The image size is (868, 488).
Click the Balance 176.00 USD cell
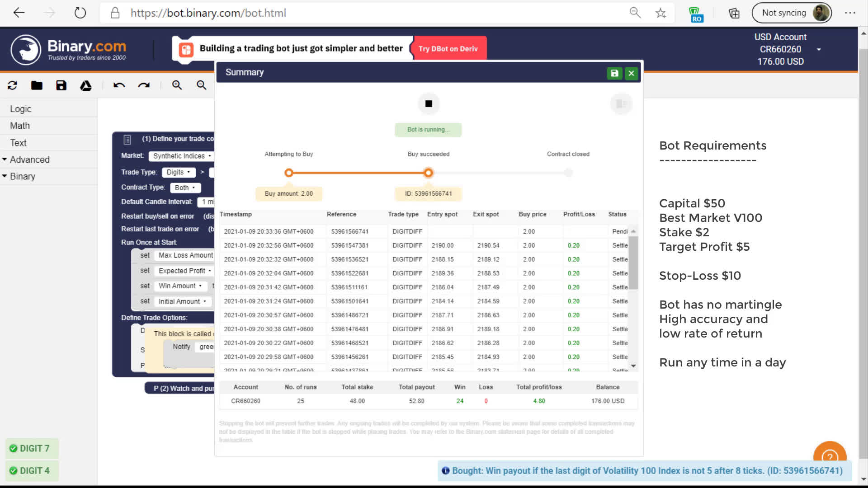(608, 401)
